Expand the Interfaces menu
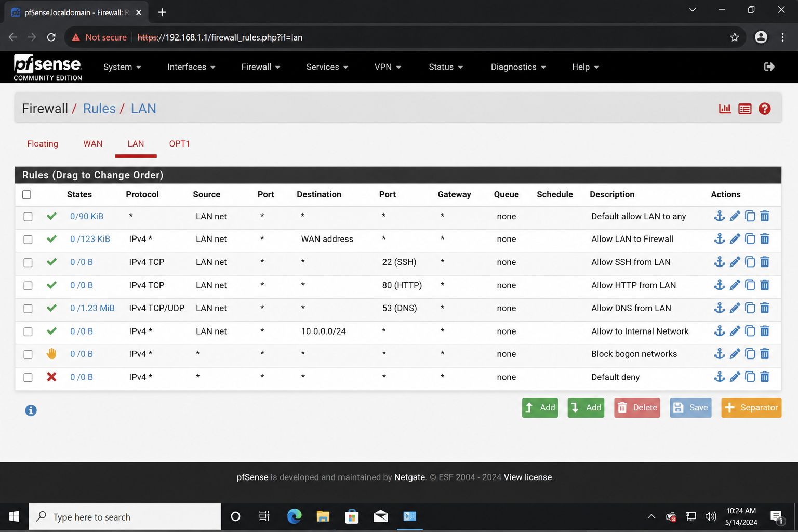798x532 pixels. pyautogui.click(x=191, y=67)
